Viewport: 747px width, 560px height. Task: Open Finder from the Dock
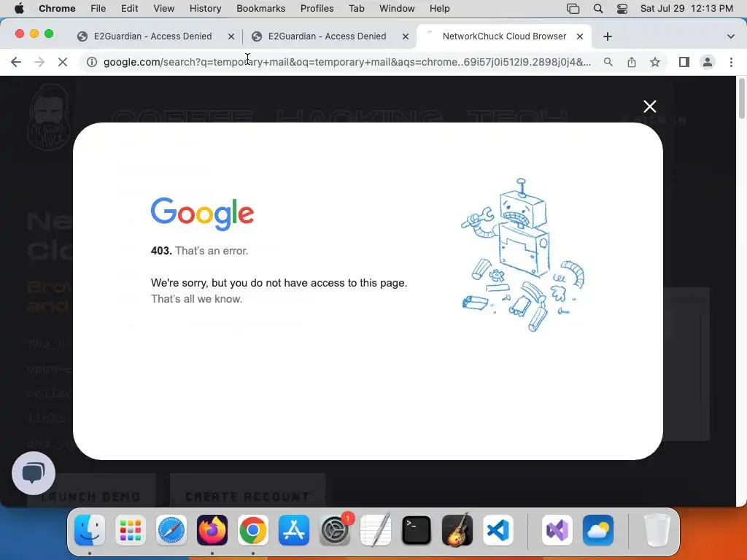(90, 530)
